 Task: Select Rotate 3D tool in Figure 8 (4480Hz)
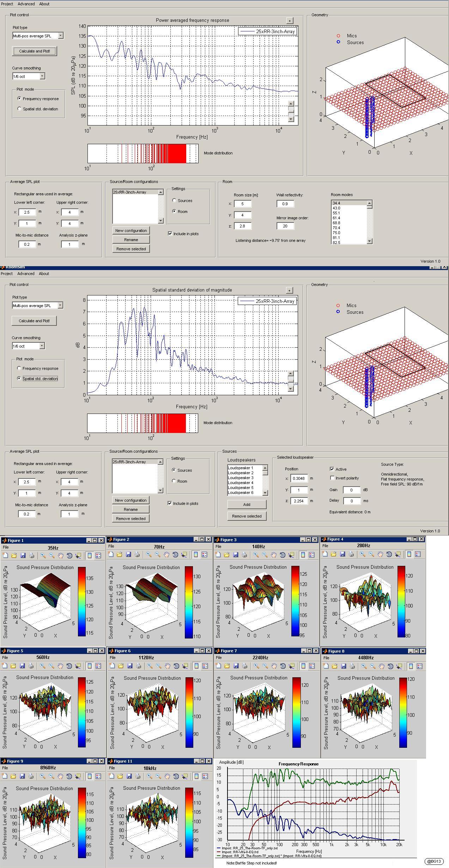(390, 666)
